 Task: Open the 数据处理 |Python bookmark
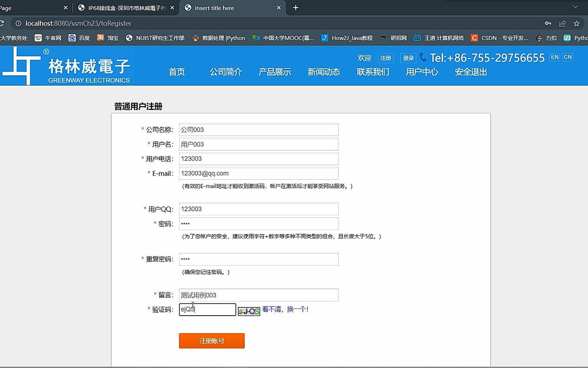click(x=219, y=38)
